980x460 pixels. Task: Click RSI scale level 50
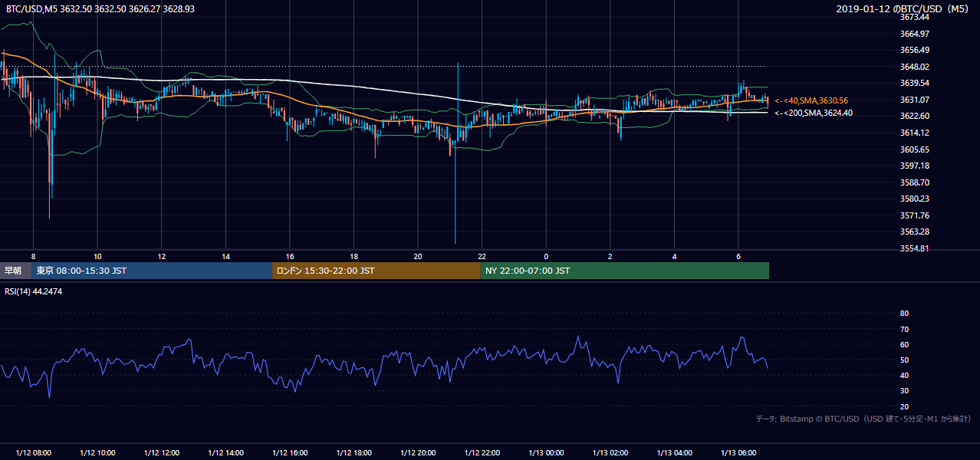pyautogui.click(x=904, y=360)
